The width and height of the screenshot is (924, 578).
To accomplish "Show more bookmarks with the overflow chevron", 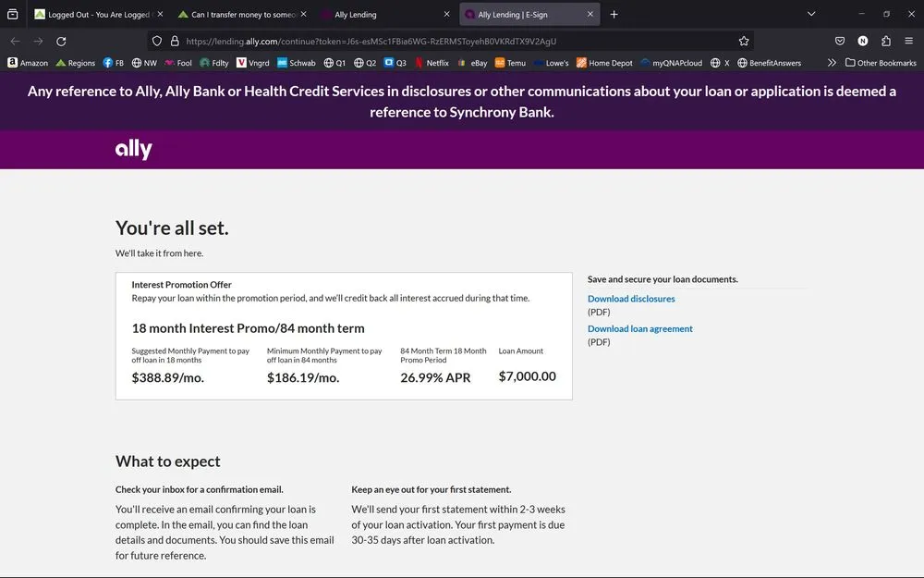I will pos(832,63).
